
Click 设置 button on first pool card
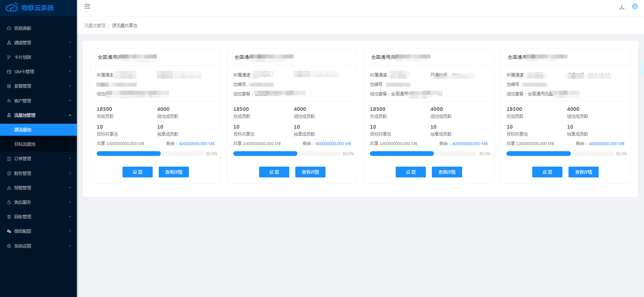pyautogui.click(x=138, y=172)
